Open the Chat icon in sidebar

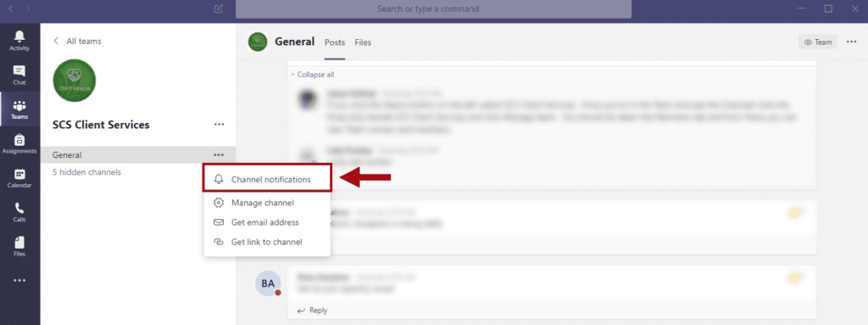[x=19, y=71]
